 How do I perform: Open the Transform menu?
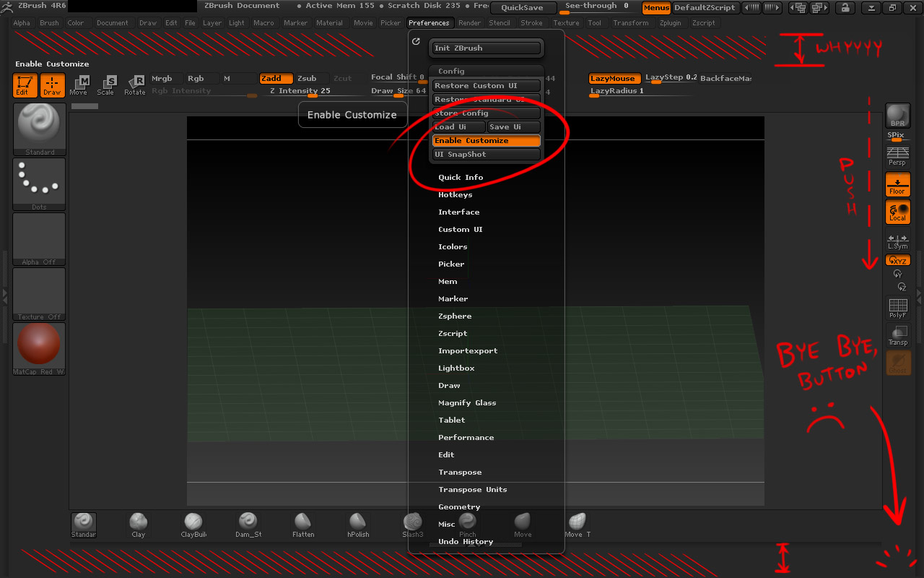coord(631,23)
